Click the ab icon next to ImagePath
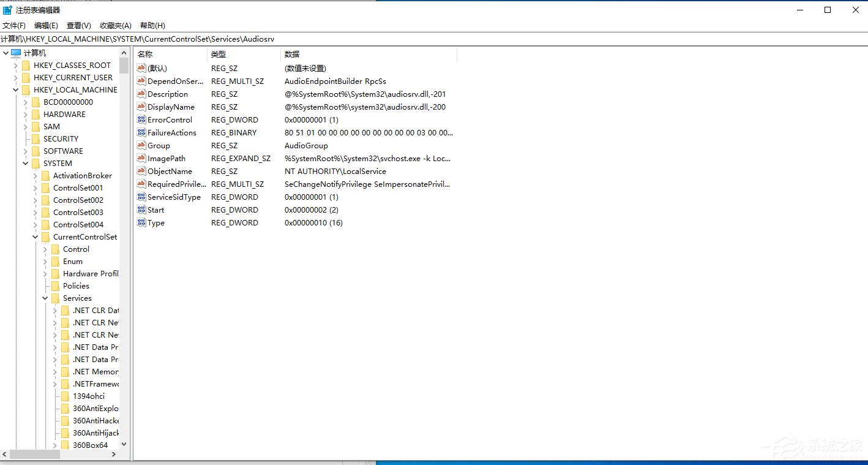The image size is (868, 465). coord(140,158)
